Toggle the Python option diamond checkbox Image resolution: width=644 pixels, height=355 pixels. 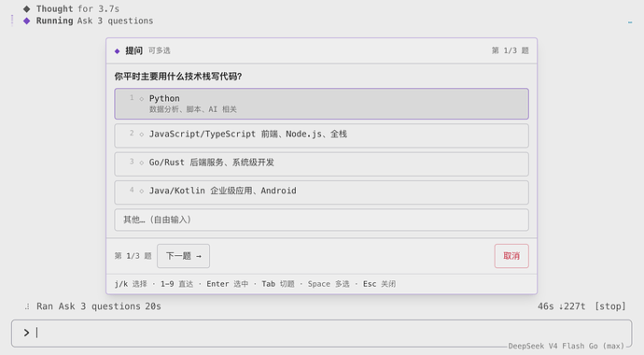coord(142,99)
